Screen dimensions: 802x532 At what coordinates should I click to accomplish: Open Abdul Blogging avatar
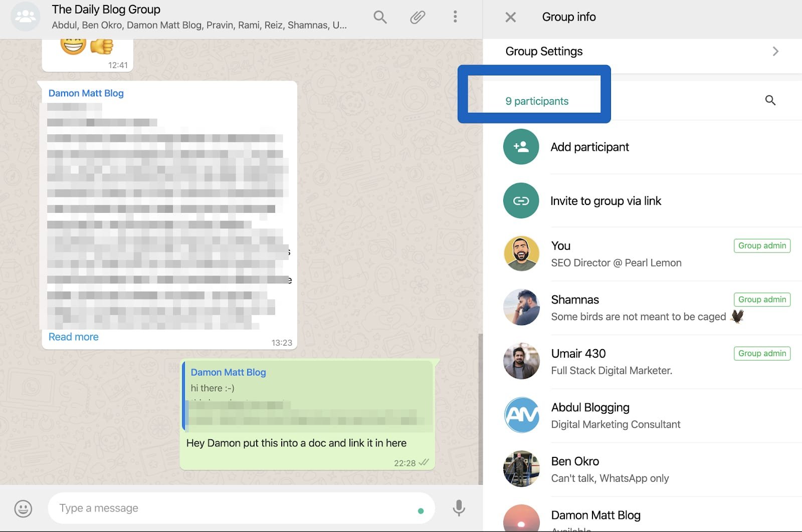521,415
